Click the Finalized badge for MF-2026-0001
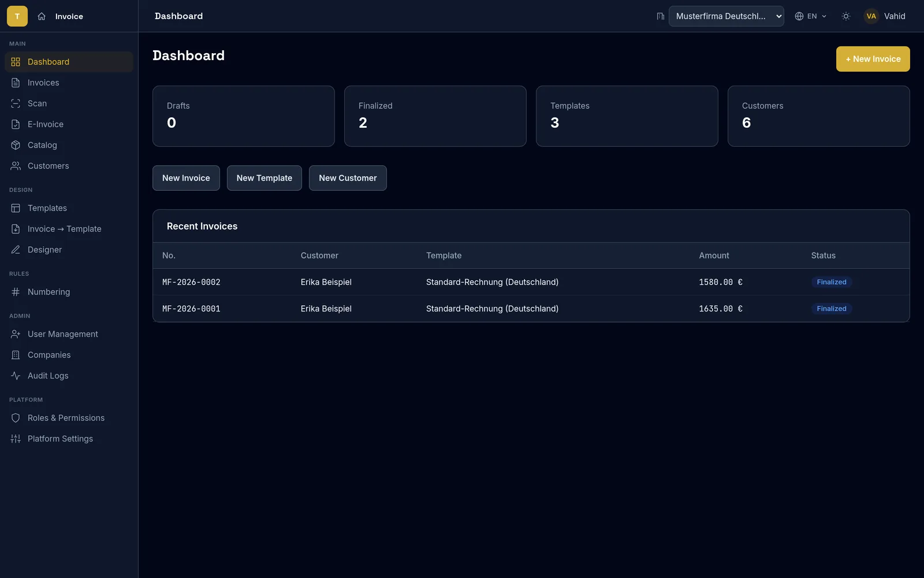Viewport: 924px width, 578px height. (x=832, y=309)
